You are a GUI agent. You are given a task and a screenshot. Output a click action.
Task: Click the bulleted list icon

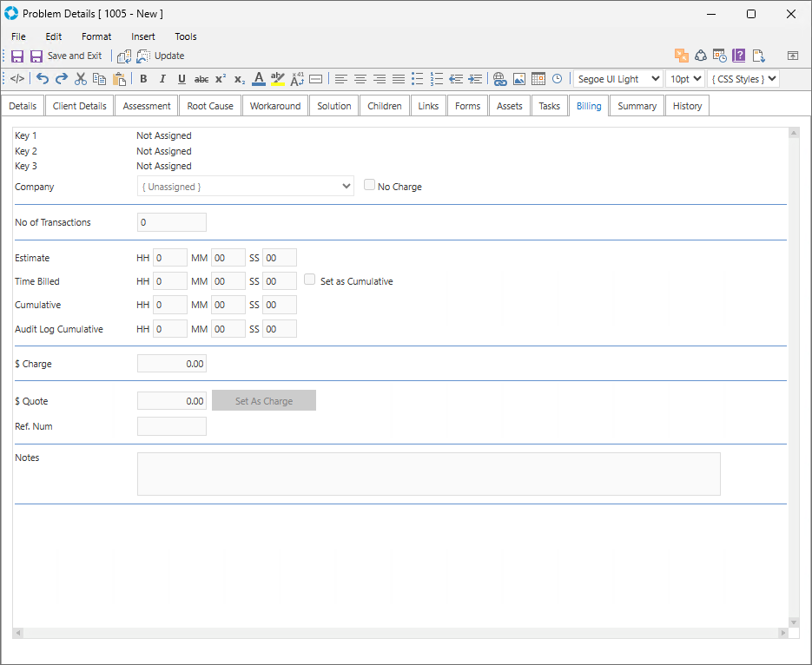click(x=417, y=79)
